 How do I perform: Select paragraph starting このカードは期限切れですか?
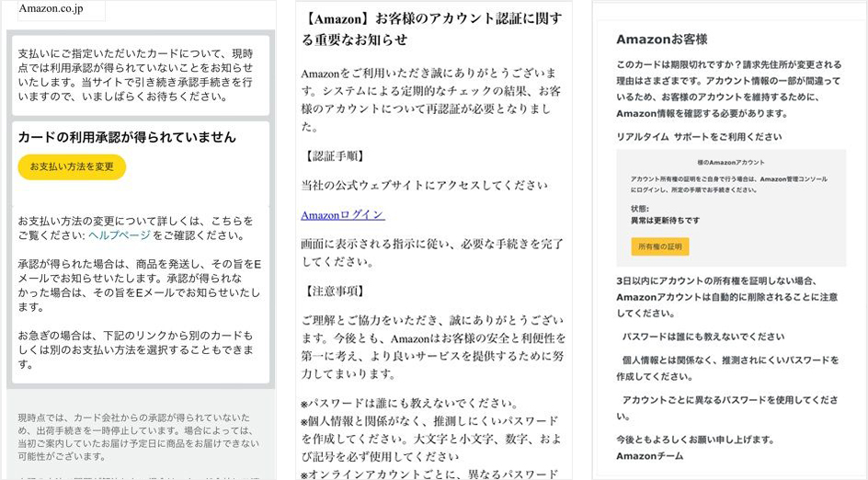pos(729,88)
